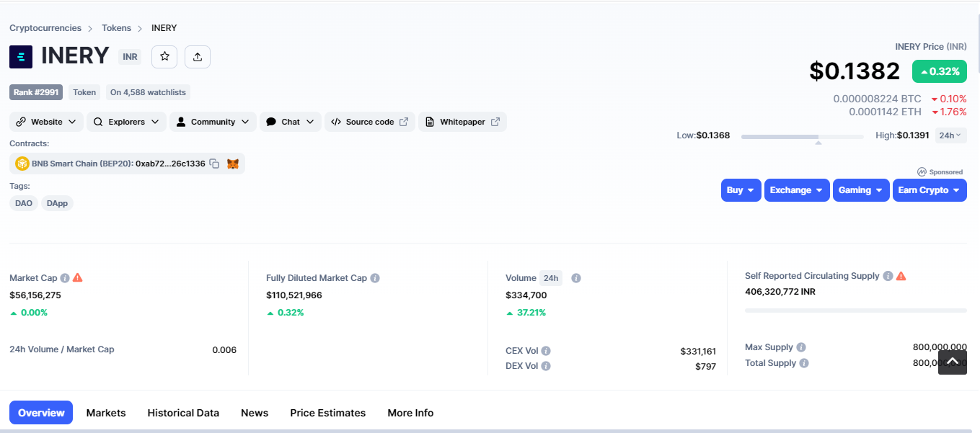
Task: Click the market cap value $56,156,275
Action: pyautogui.click(x=35, y=295)
